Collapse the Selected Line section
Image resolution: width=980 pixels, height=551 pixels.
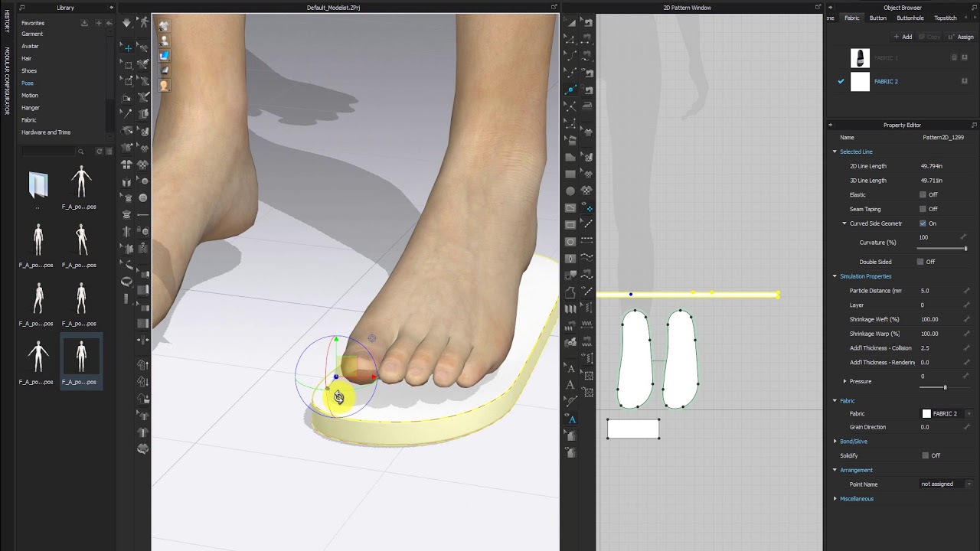pos(835,152)
